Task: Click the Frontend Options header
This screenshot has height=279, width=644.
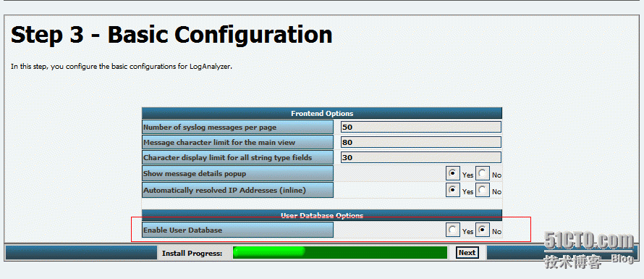Action: point(322,113)
